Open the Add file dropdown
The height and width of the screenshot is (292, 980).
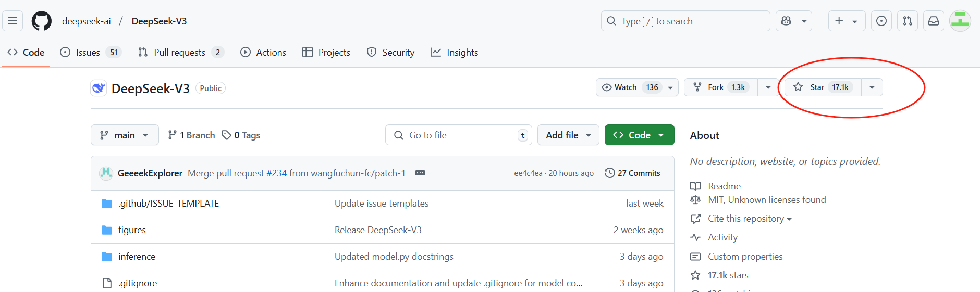pyautogui.click(x=568, y=135)
